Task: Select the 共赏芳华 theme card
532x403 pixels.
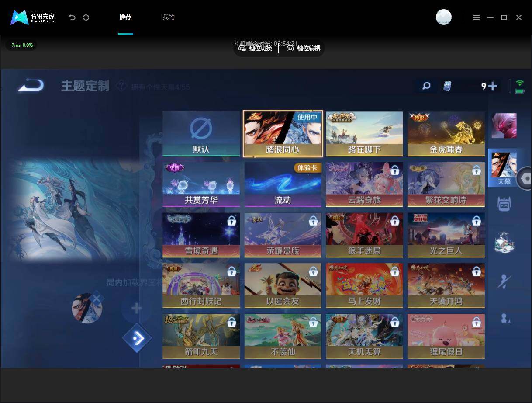Action: pos(201,184)
